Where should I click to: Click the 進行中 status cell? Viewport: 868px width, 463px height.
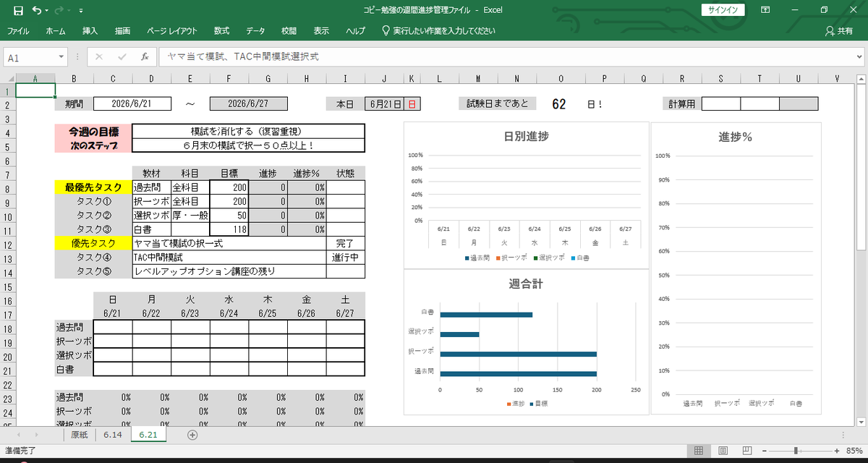click(x=345, y=258)
